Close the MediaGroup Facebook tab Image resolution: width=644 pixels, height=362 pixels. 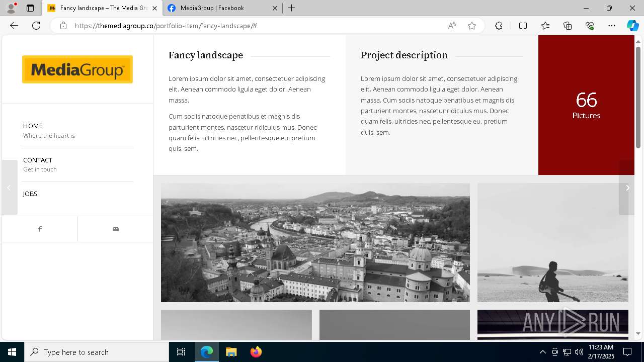[x=275, y=8]
